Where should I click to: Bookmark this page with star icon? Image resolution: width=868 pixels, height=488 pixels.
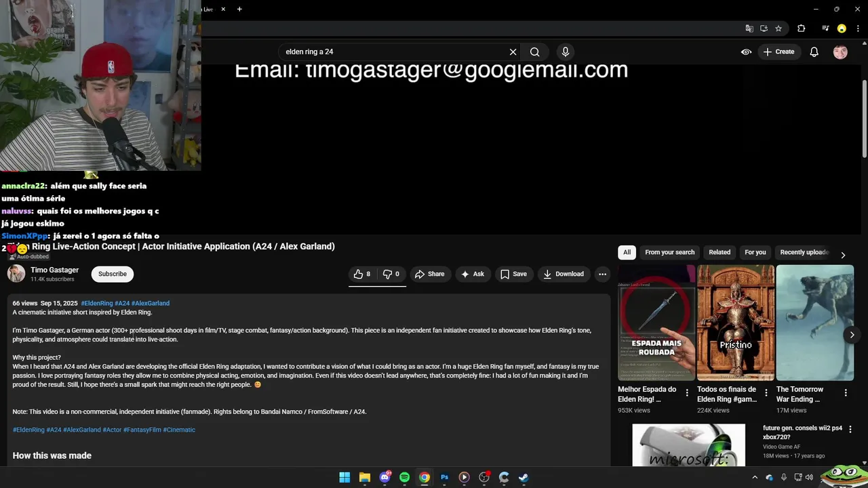(x=778, y=28)
